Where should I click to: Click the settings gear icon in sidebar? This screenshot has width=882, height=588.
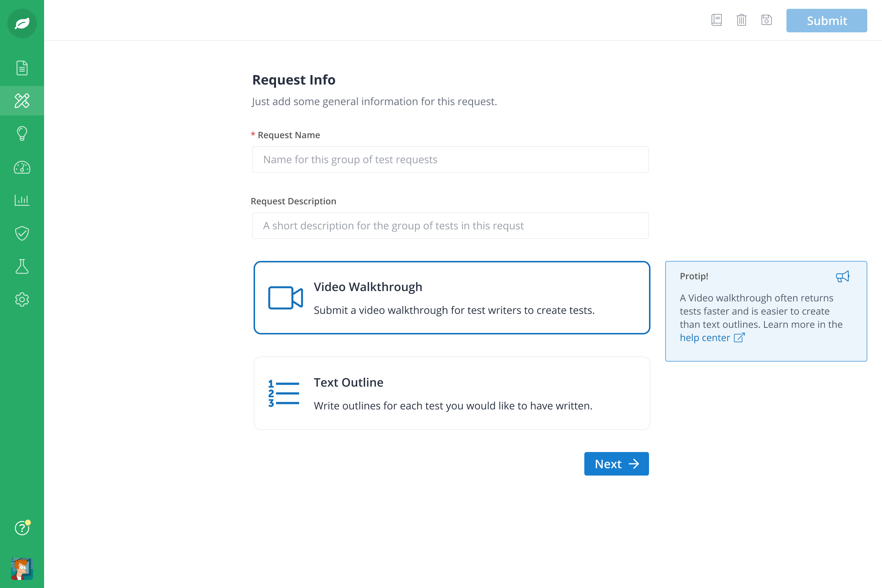(x=22, y=299)
